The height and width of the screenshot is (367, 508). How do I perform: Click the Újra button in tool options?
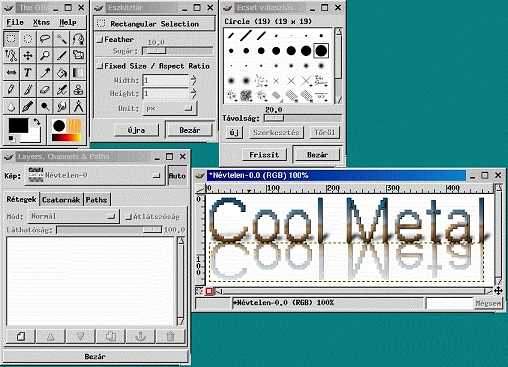coord(136,130)
